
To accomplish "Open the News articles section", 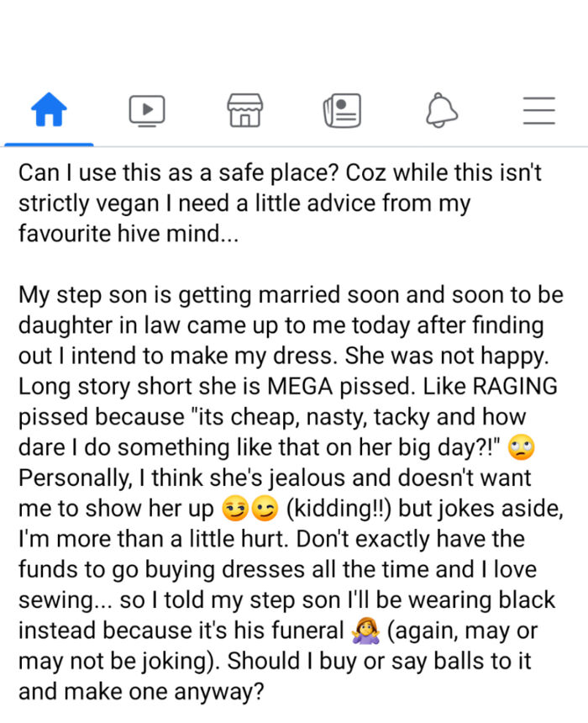I will (x=343, y=109).
